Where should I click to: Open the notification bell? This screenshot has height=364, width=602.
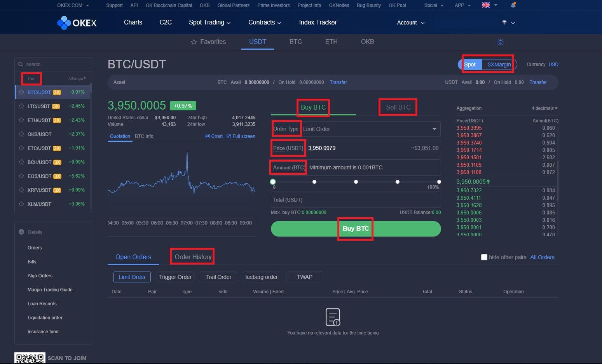(x=513, y=5)
